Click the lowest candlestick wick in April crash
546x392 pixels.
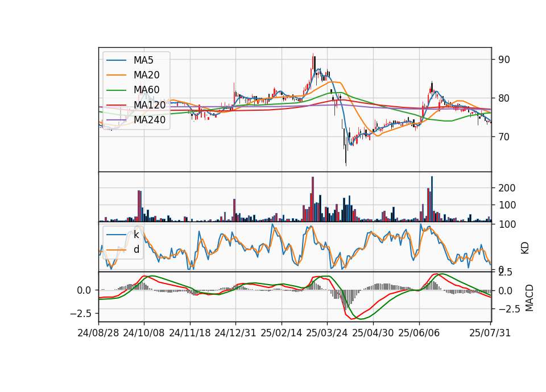pos(346,153)
